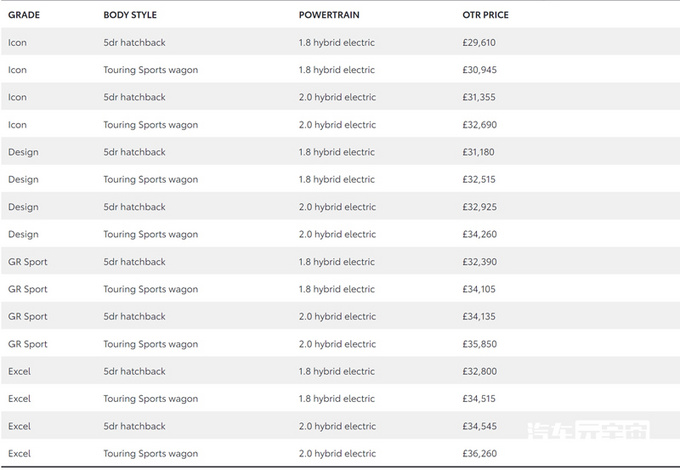Select the 5dr hatchback cell in the £31,355 row

pyautogui.click(x=134, y=97)
